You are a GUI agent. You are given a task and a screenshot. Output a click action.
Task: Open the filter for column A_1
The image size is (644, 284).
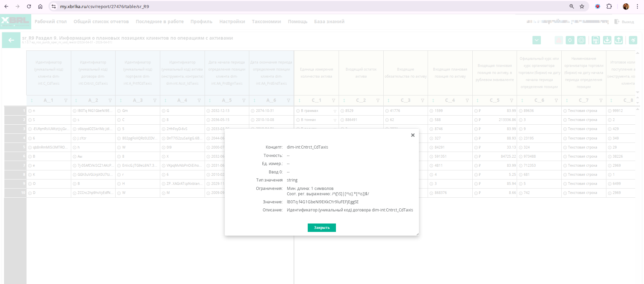[x=66, y=100]
